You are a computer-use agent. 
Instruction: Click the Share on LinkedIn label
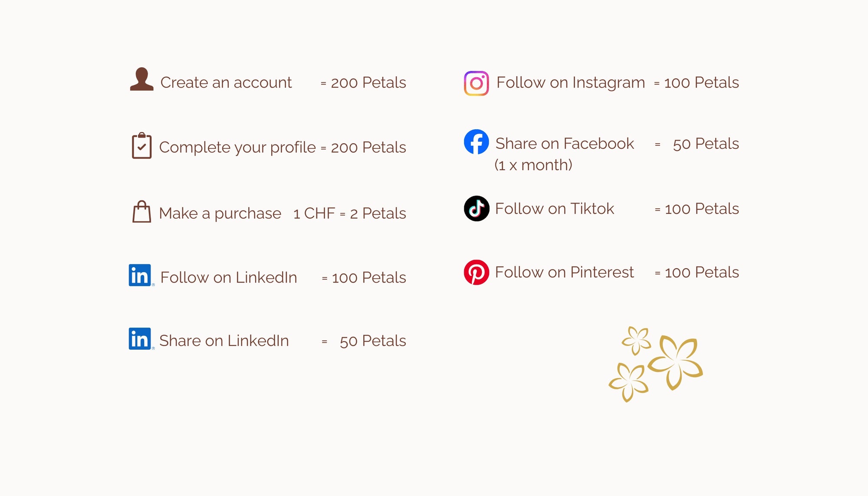(224, 341)
